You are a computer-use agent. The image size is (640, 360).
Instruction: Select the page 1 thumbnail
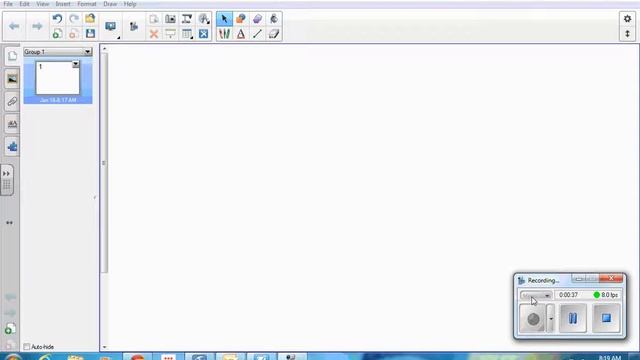click(58, 78)
